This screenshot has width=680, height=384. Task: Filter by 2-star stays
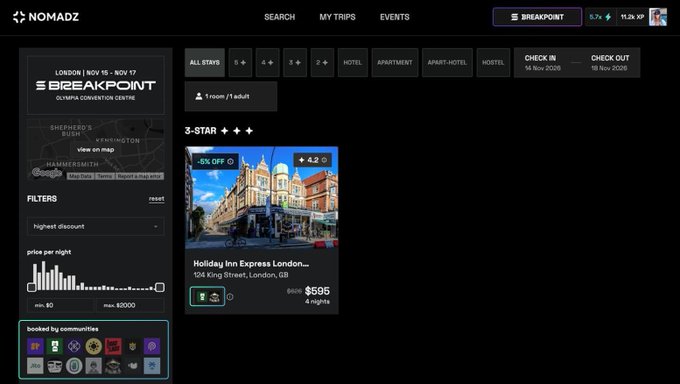point(322,62)
